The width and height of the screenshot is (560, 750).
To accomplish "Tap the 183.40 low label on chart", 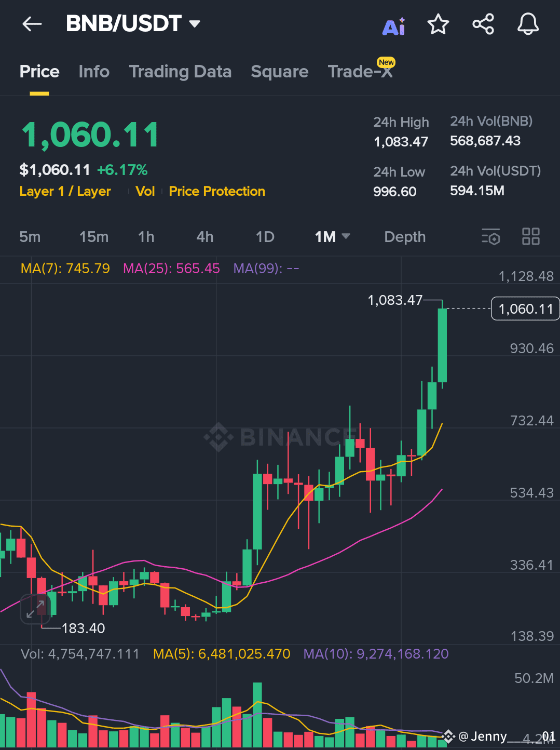I will tap(83, 628).
